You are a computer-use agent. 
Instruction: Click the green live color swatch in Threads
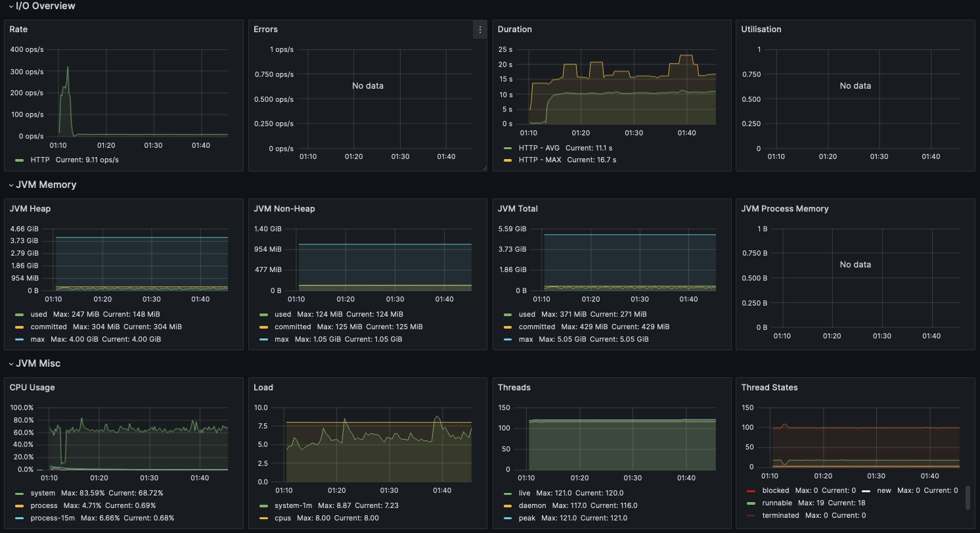508,493
